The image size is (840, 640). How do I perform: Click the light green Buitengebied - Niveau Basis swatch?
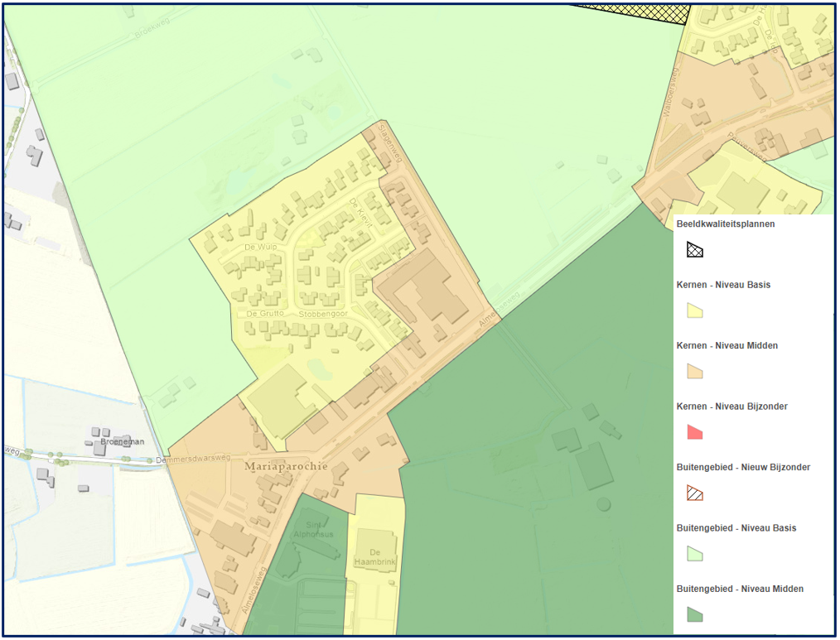[695, 553]
